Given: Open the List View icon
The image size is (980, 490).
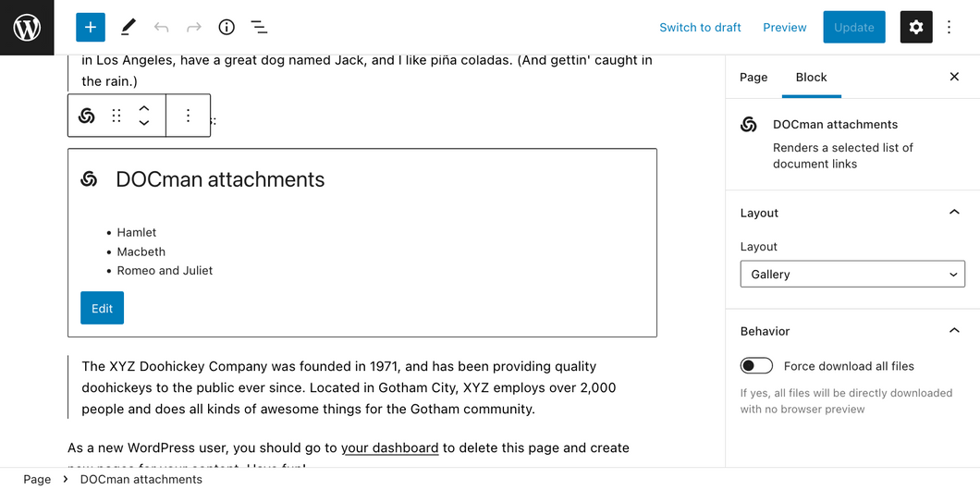Looking at the screenshot, I should 259,27.
